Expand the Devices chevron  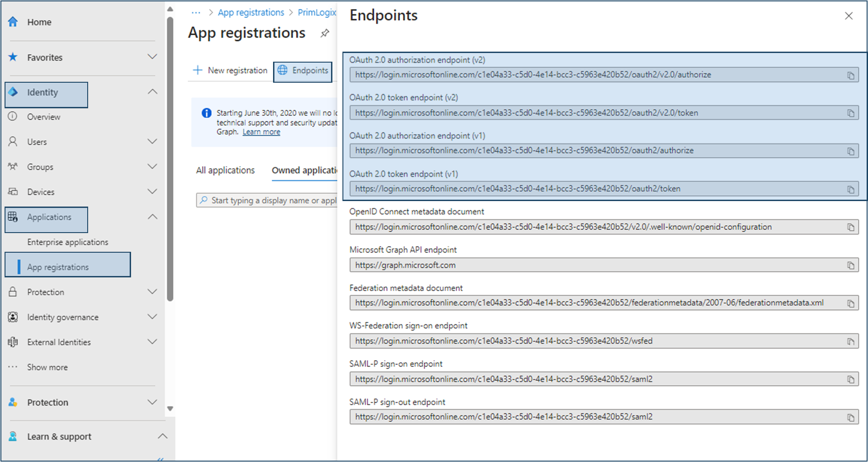[153, 191]
